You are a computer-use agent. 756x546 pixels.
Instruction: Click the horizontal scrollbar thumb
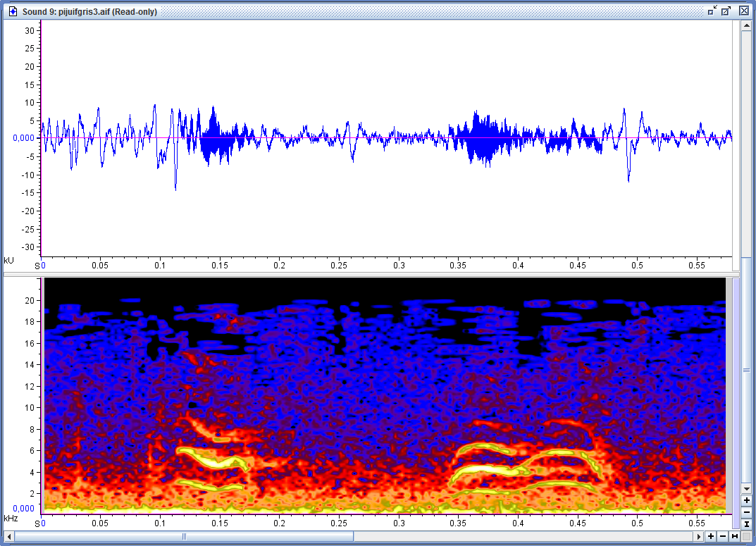[x=184, y=537]
